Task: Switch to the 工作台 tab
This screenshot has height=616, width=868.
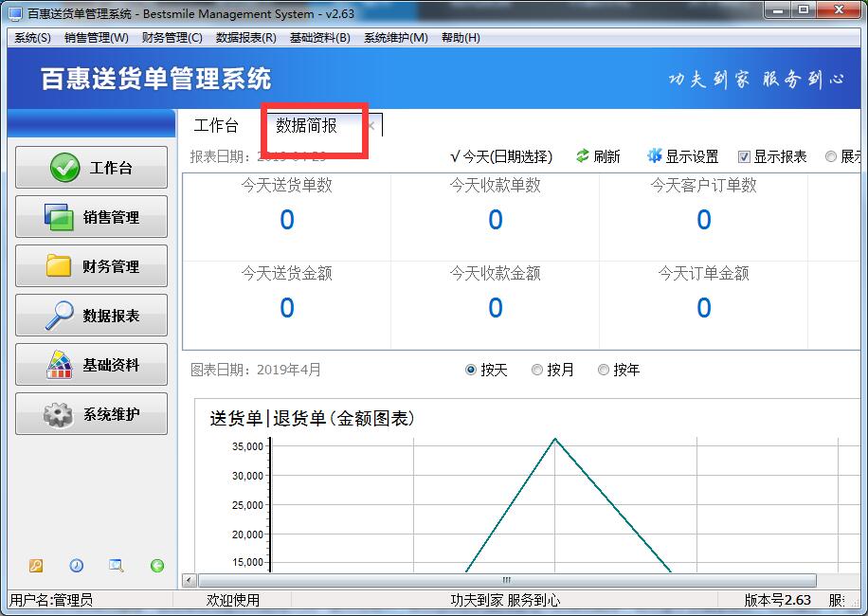Action: [x=216, y=126]
